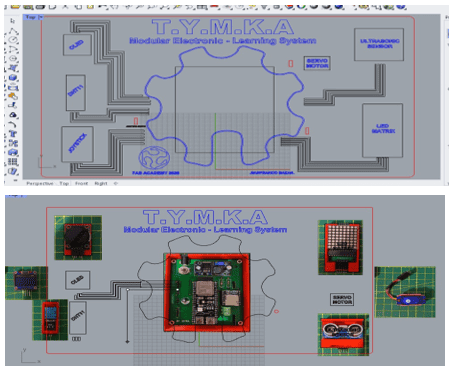The image size is (450, 371).
Task: Choose the Polyline tool in left toolbar
Action: (13, 31)
